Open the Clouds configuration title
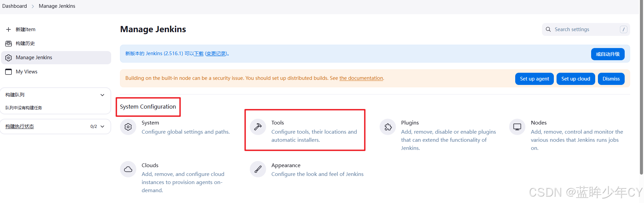 coord(150,165)
